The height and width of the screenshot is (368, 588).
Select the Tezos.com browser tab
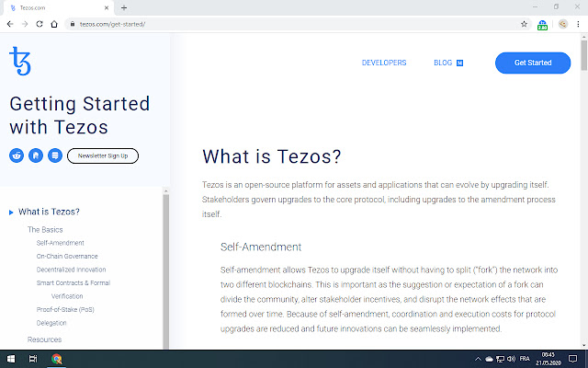[58, 8]
